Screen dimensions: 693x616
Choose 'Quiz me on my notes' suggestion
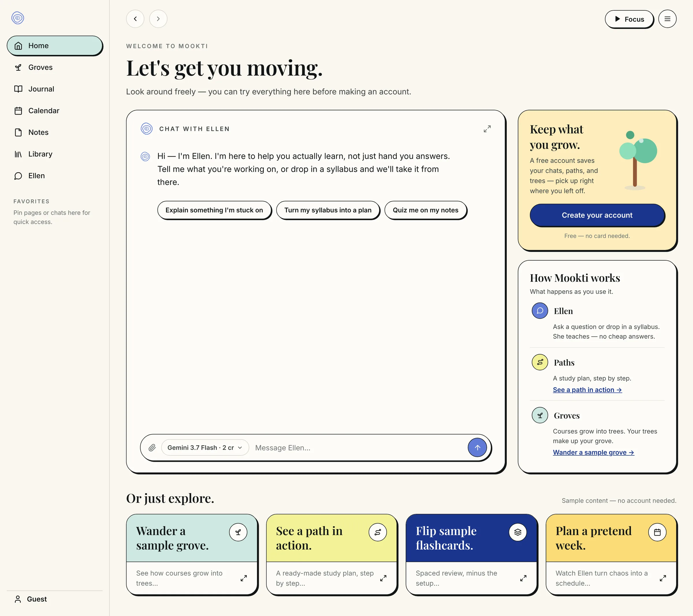[426, 210]
